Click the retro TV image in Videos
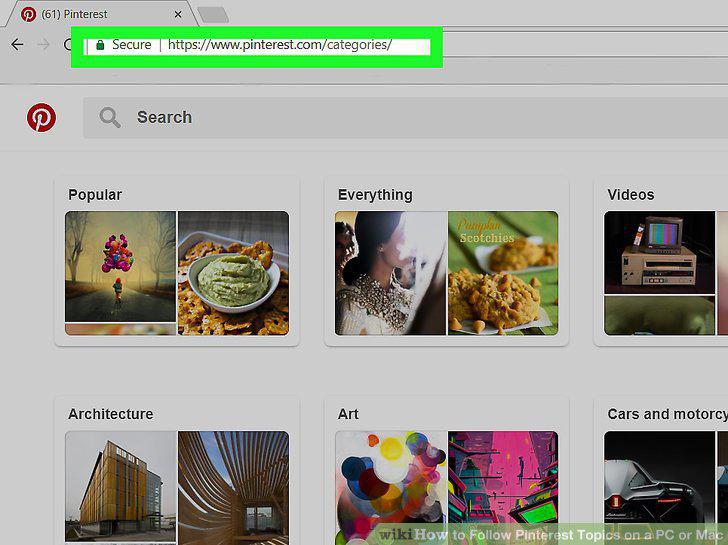This screenshot has width=728, height=545. [x=659, y=253]
